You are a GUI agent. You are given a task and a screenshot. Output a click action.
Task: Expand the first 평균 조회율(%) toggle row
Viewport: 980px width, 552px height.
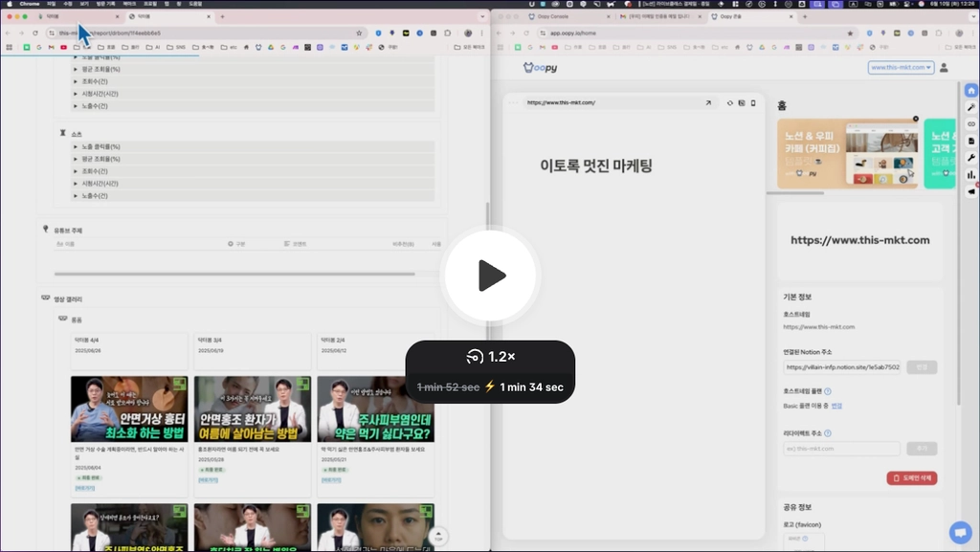click(x=253, y=69)
